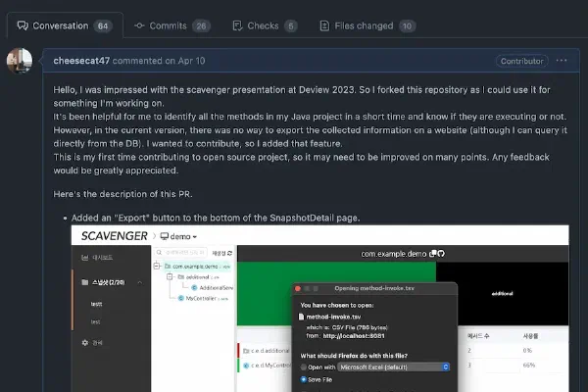Click the c.e.d.MyController table row
This screenshot has width=588, height=392.
coord(266,365)
